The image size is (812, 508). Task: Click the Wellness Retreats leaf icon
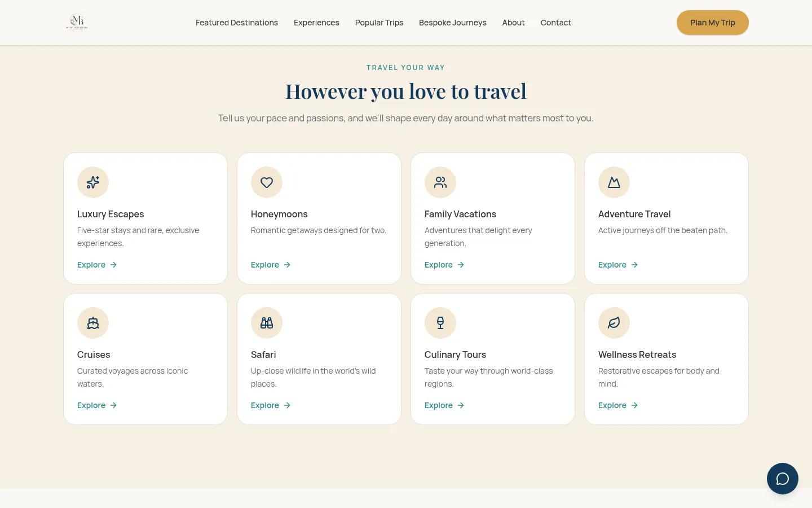click(x=614, y=323)
